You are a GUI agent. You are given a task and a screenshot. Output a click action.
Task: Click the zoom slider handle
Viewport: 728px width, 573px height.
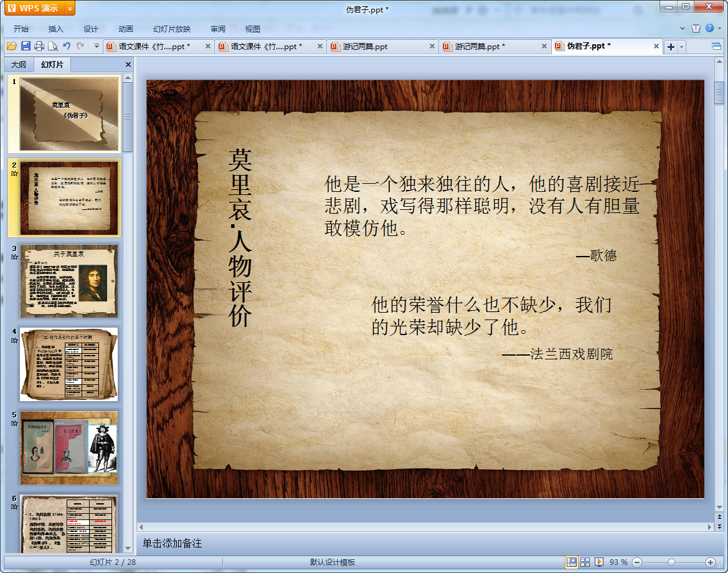671,562
